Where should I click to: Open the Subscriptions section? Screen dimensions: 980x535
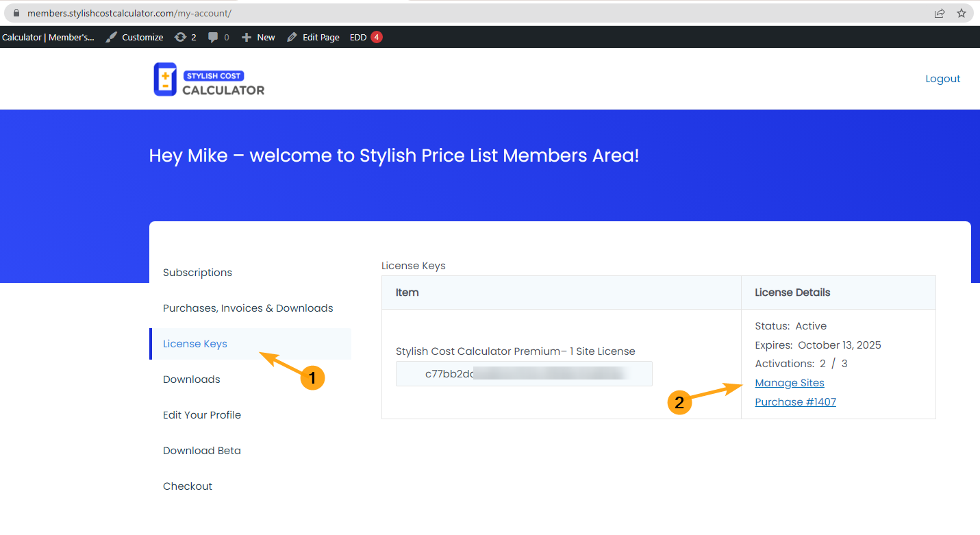coord(197,273)
